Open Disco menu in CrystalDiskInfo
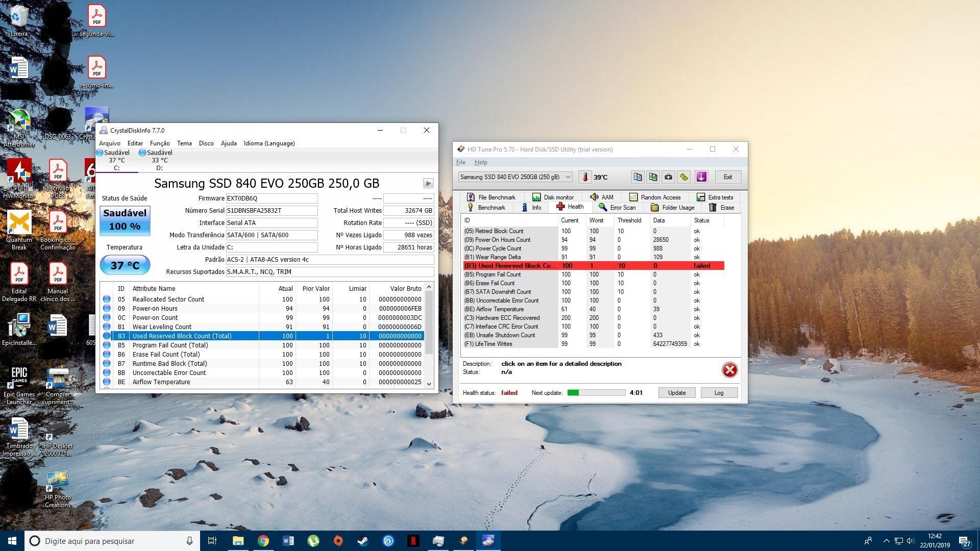980x551 pixels. (206, 143)
